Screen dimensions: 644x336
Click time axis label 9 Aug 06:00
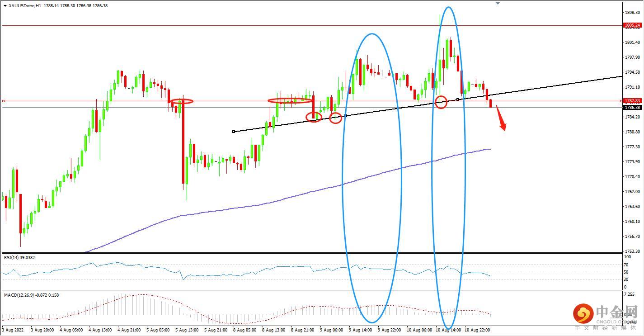tap(331, 330)
